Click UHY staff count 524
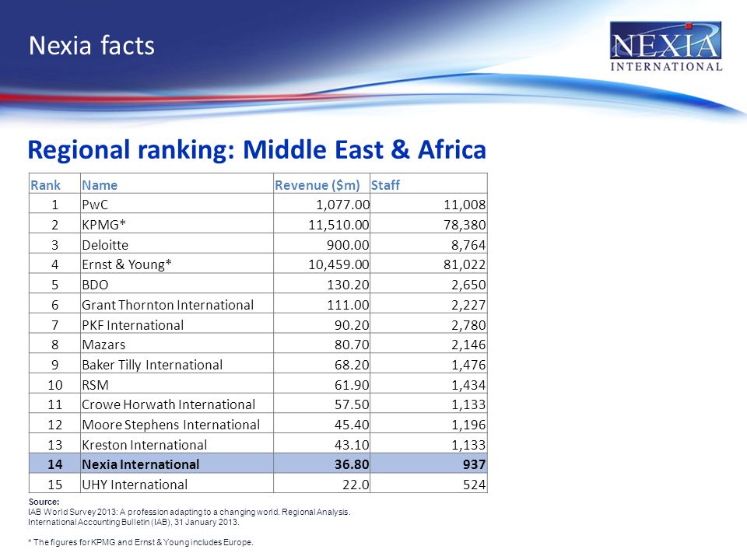Image resolution: width=747 pixels, height=560 pixels. coord(475,485)
